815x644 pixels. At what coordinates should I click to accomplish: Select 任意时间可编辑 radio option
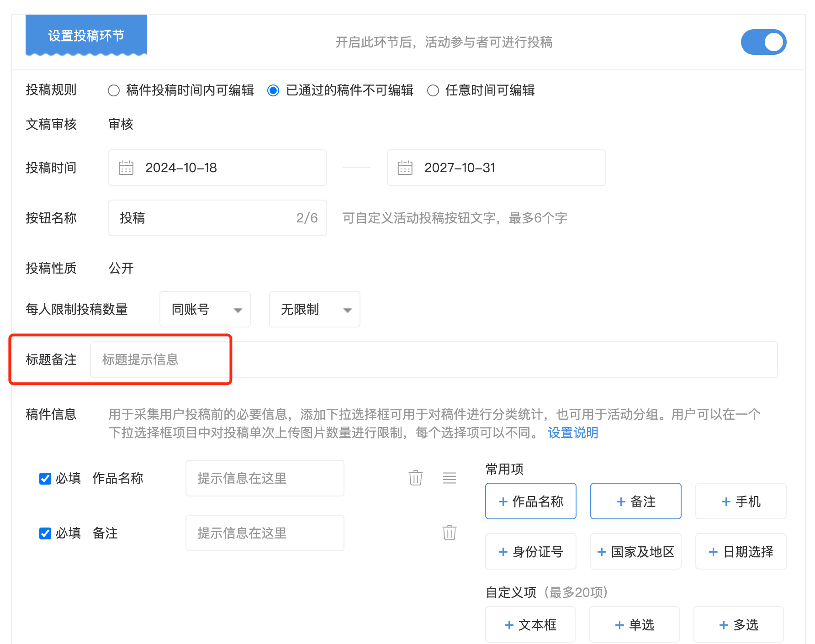tap(433, 90)
